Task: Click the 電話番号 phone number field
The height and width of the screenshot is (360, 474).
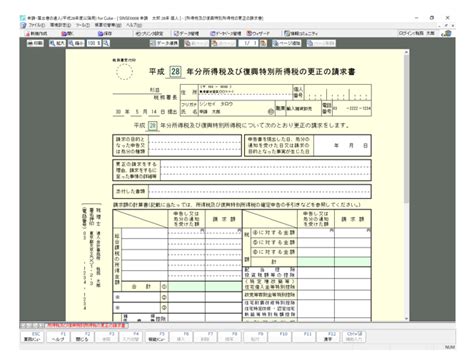Action: pos(352,109)
